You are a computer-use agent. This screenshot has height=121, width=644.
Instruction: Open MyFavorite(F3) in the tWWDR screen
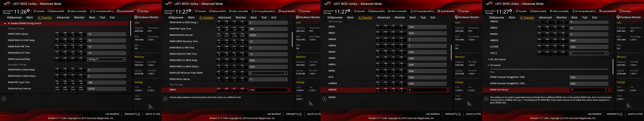pos(376,11)
